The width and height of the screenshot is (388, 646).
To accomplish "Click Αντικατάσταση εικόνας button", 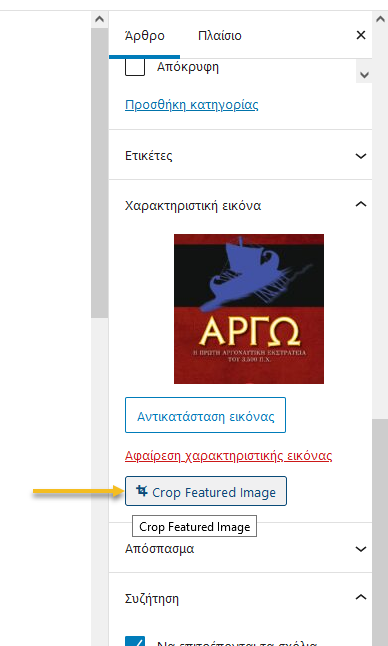I will pyautogui.click(x=206, y=415).
